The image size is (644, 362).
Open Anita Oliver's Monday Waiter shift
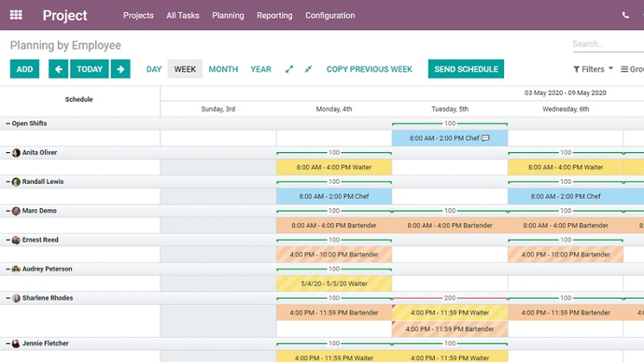tap(334, 167)
